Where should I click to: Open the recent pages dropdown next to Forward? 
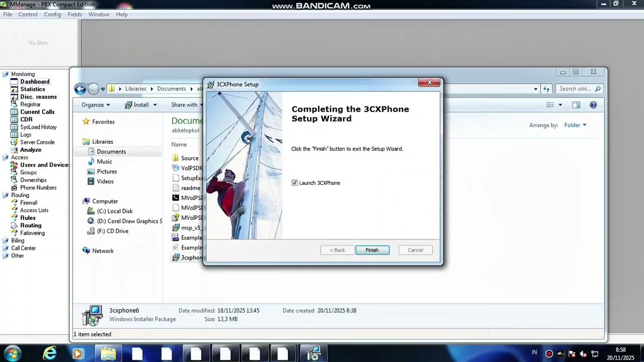tap(103, 89)
